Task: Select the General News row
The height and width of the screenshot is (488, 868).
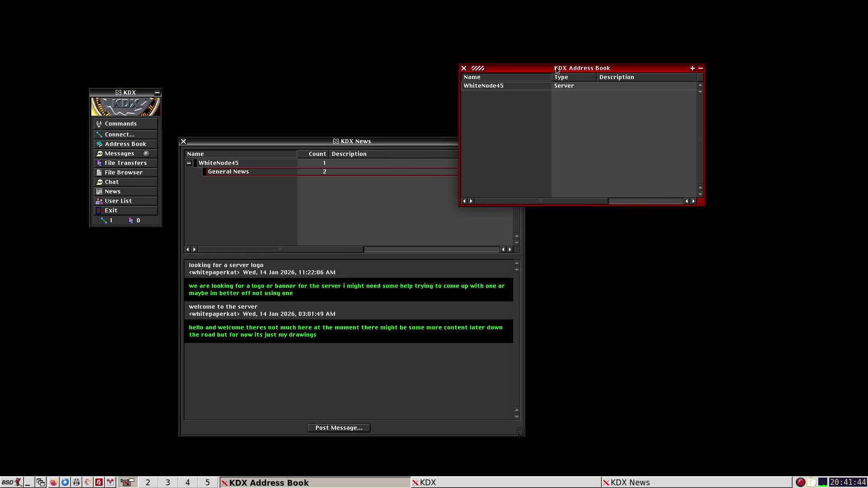Action: click(228, 171)
